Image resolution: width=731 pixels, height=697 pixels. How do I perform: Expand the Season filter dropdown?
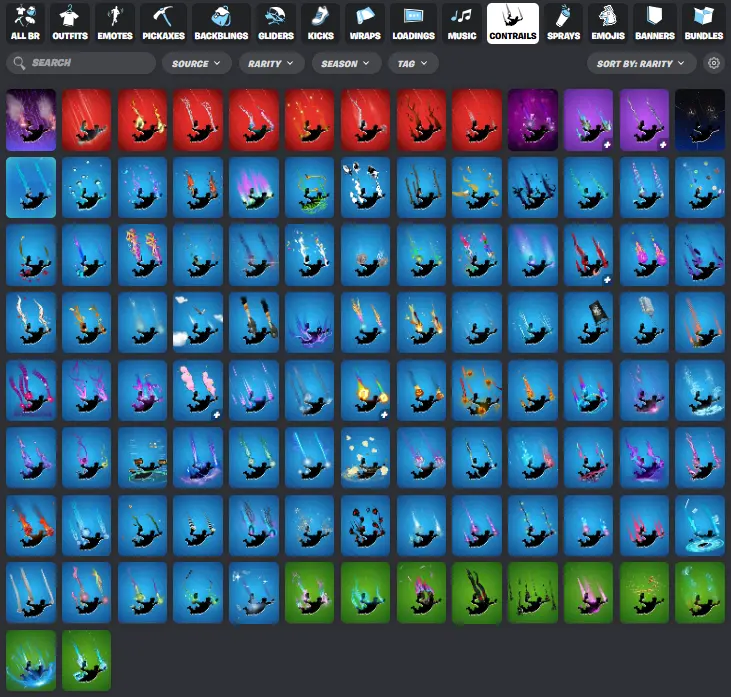[x=346, y=63]
